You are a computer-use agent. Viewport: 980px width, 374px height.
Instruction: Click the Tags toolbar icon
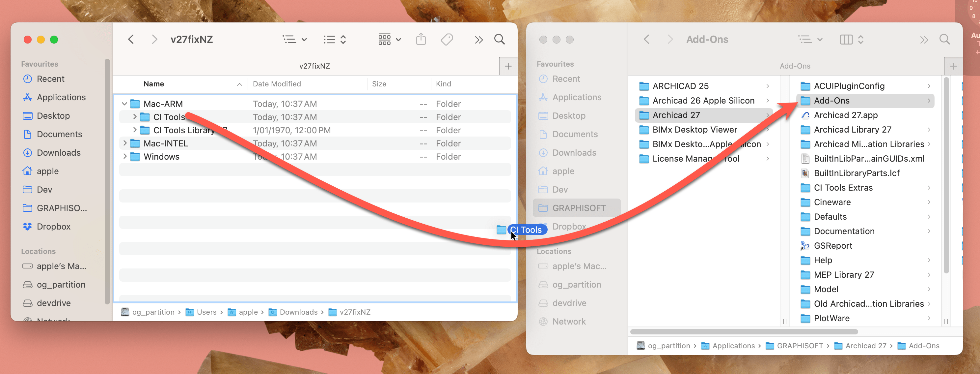click(447, 39)
